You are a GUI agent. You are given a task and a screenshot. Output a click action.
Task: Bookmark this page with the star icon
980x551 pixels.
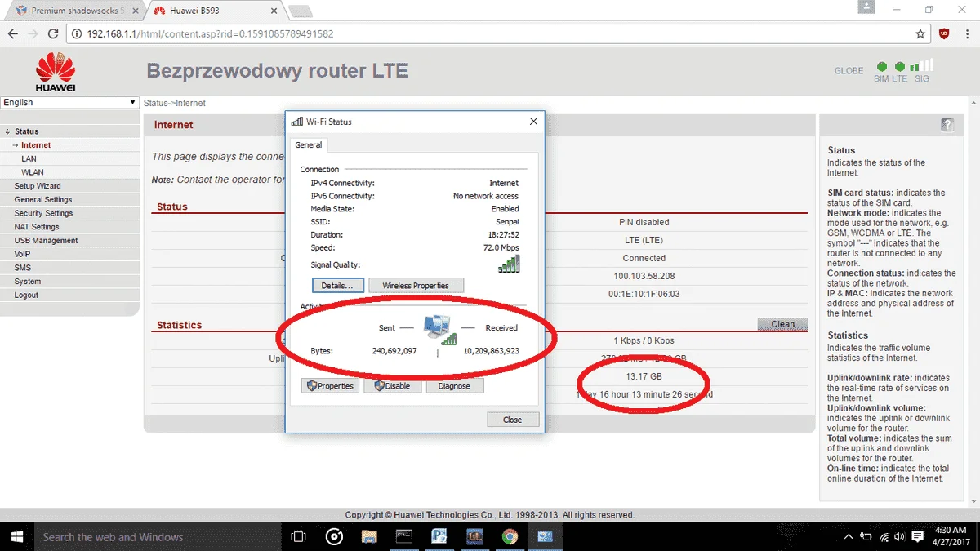click(x=920, y=34)
